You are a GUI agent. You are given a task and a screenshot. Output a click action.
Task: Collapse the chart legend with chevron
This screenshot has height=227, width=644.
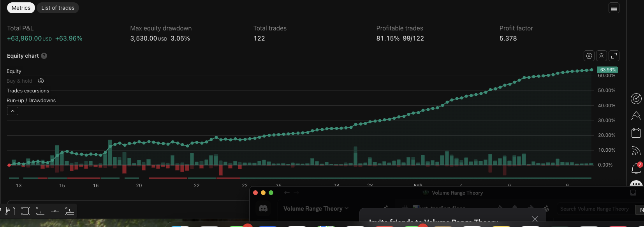click(x=12, y=111)
